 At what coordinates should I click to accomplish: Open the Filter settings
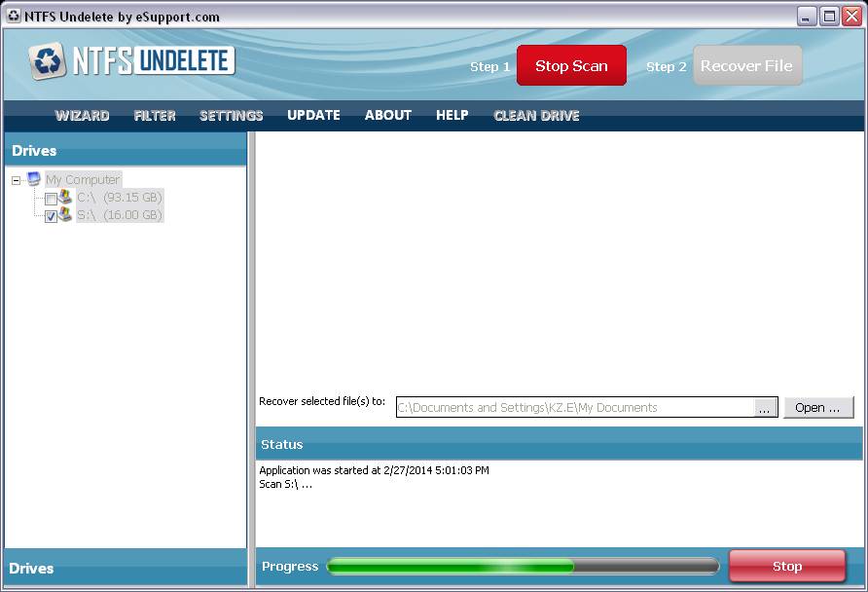pyautogui.click(x=155, y=115)
